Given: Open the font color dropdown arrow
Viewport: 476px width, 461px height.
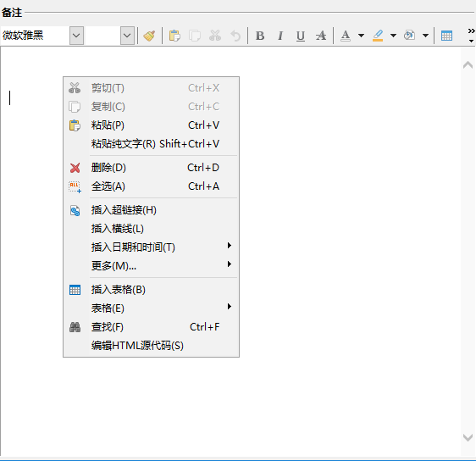Looking at the screenshot, I should (361, 36).
